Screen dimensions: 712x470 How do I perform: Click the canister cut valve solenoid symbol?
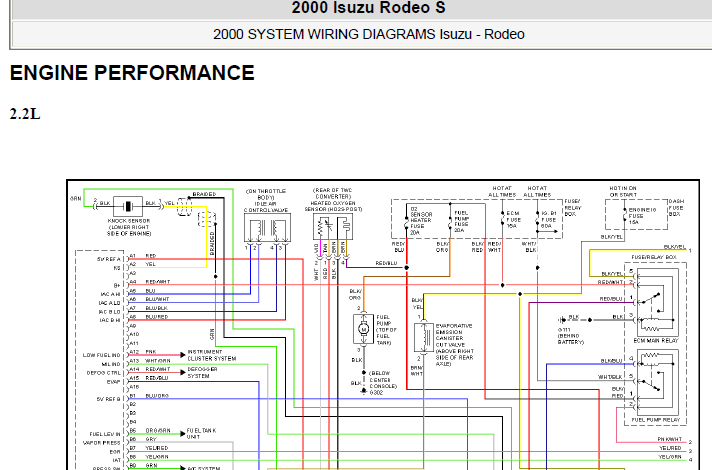[x=424, y=337]
